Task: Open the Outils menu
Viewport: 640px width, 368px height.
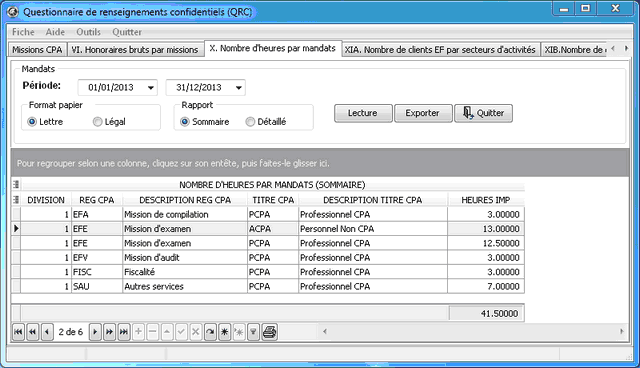Action: 88,32
